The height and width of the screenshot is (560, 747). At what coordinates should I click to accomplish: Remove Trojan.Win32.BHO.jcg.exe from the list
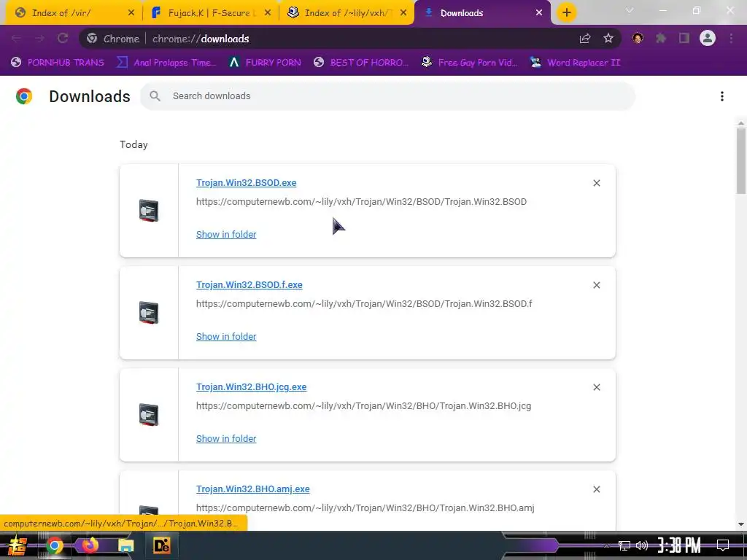click(x=597, y=387)
